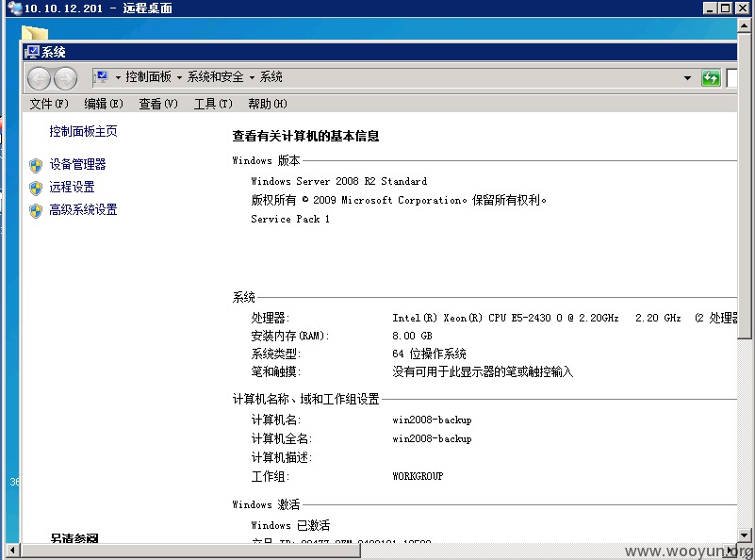Click the search field right of refresh
Viewport: 755px width, 560px height.
pos(731,78)
